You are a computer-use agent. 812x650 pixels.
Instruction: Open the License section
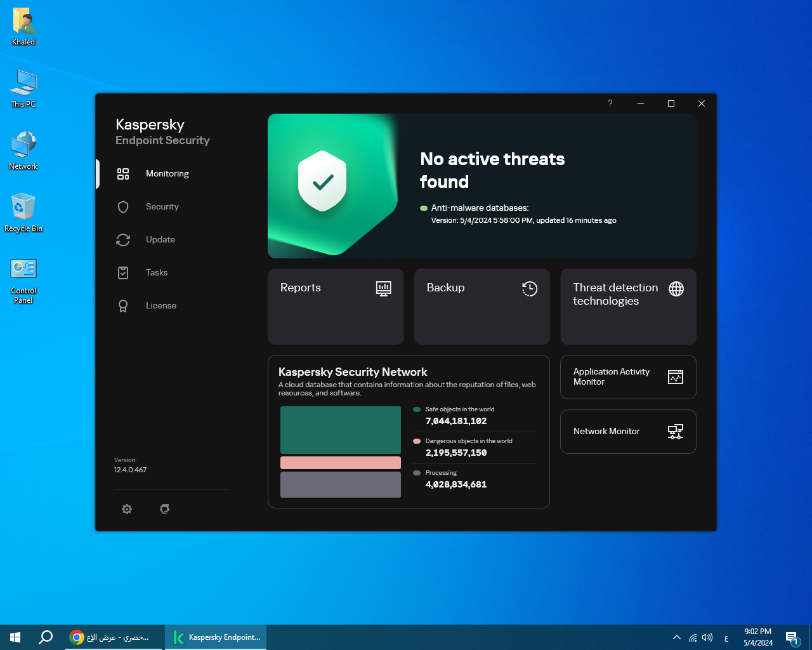click(x=161, y=305)
